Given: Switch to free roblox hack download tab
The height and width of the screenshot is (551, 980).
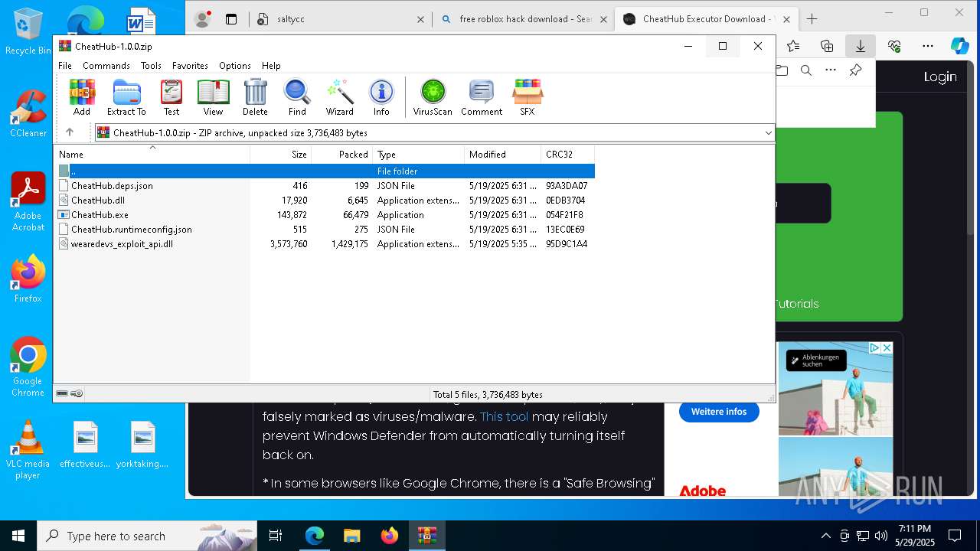Looking at the screenshot, I should (x=524, y=19).
